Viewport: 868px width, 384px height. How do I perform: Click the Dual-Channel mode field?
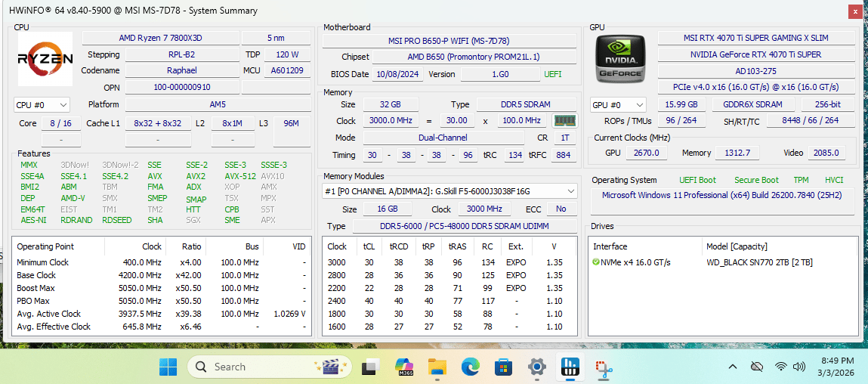coord(443,138)
